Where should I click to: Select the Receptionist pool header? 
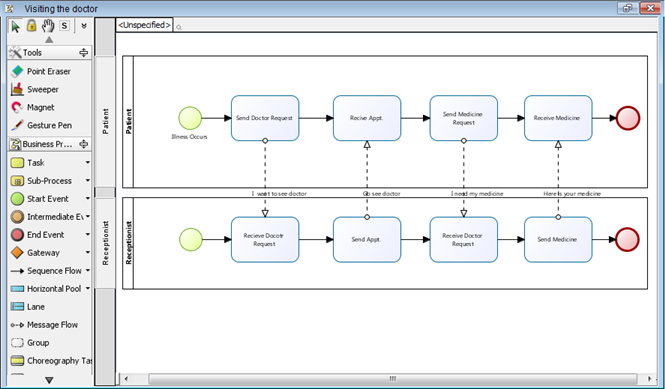128,243
